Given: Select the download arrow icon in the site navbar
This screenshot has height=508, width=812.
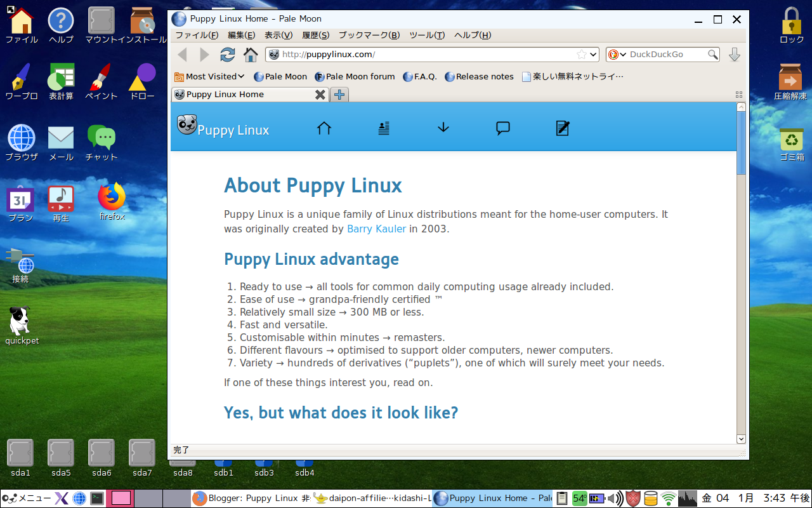Looking at the screenshot, I should tap(443, 128).
